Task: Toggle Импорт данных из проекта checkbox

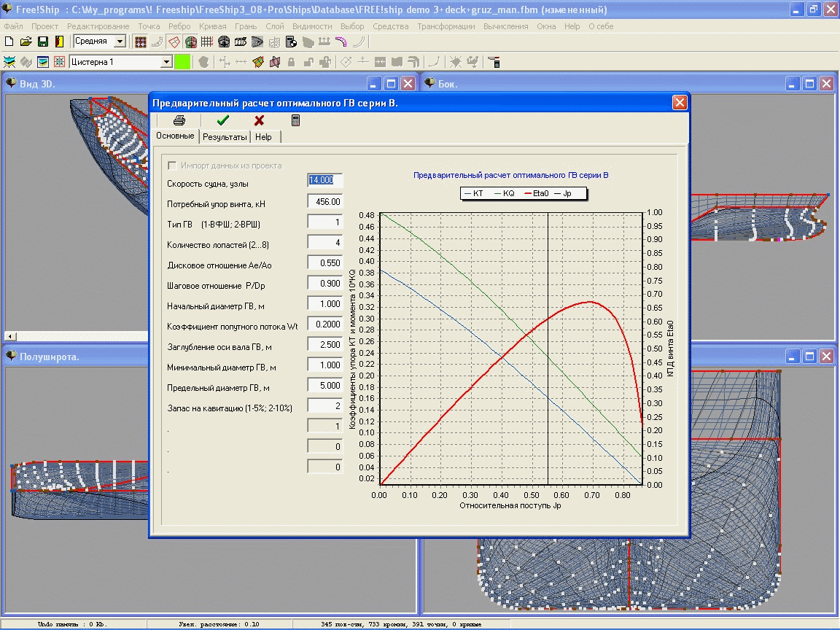Action: pos(172,166)
